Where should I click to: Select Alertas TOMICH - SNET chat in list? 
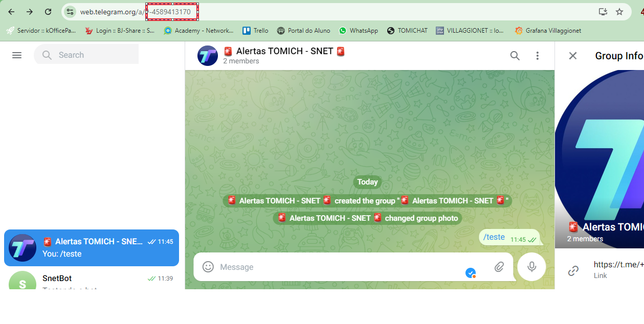pos(92,248)
